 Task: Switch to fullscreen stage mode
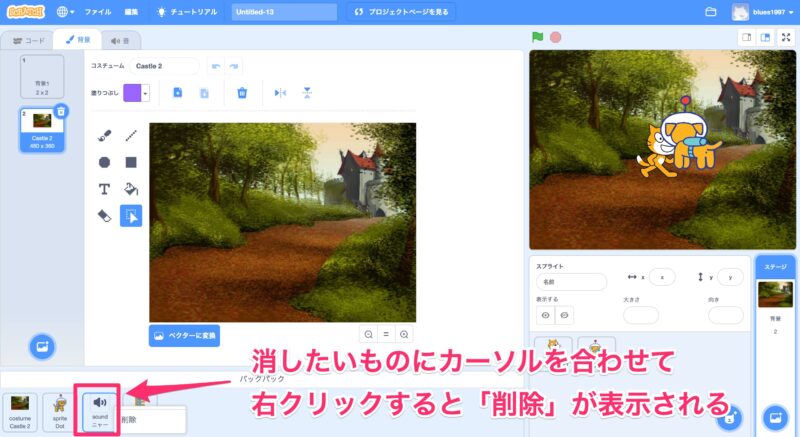tap(785, 37)
